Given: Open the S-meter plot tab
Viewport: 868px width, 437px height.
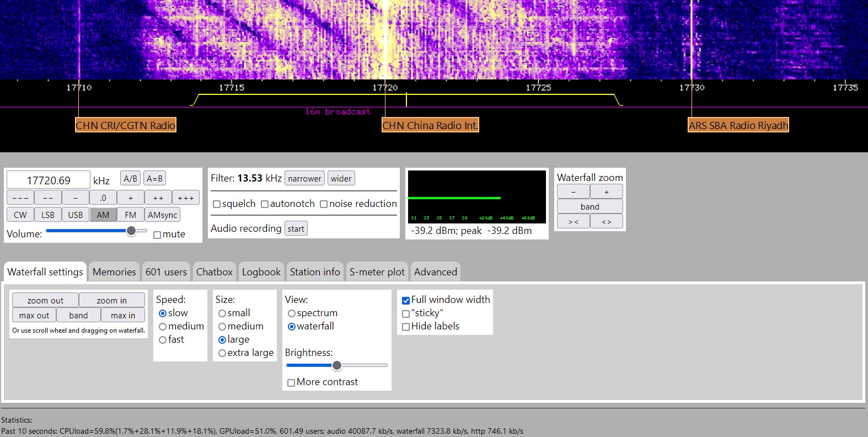Looking at the screenshot, I should (377, 272).
